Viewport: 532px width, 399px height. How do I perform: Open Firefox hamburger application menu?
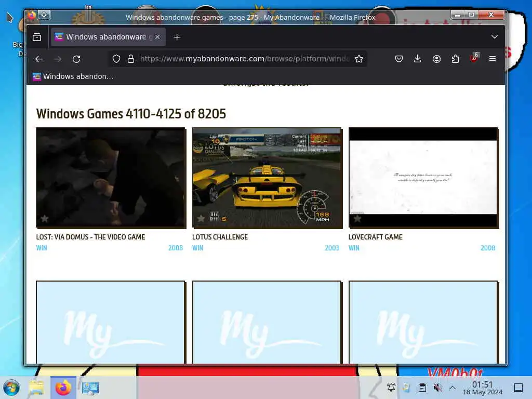(493, 59)
